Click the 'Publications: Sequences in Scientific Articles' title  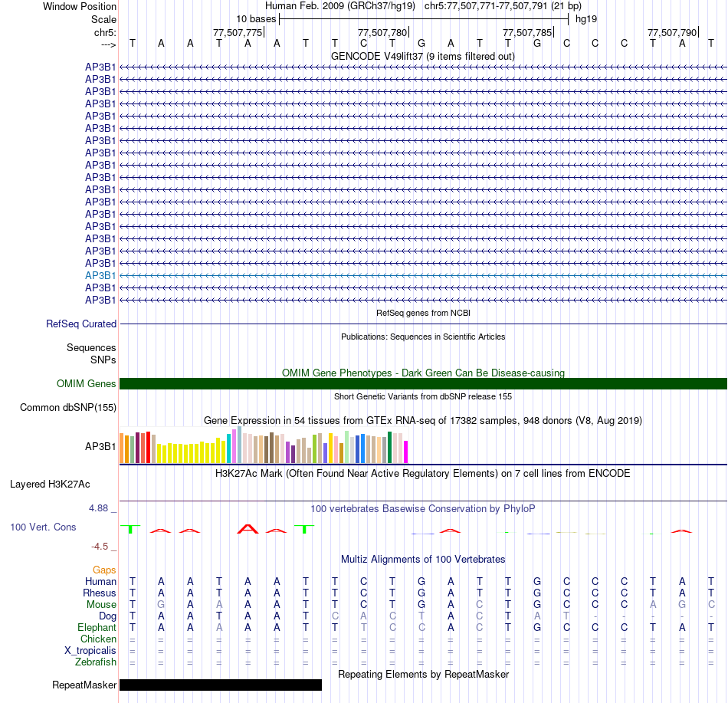tap(423, 337)
